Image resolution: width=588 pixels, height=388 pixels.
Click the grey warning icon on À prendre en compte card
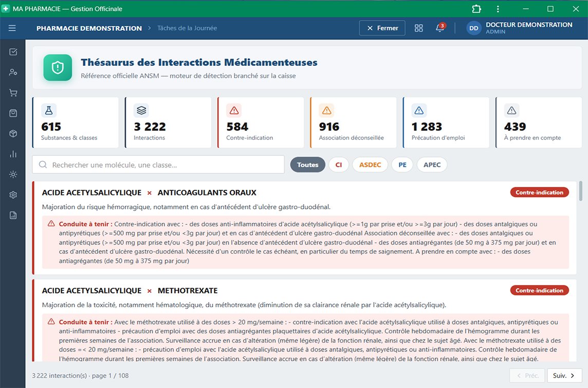pyautogui.click(x=511, y=111)
